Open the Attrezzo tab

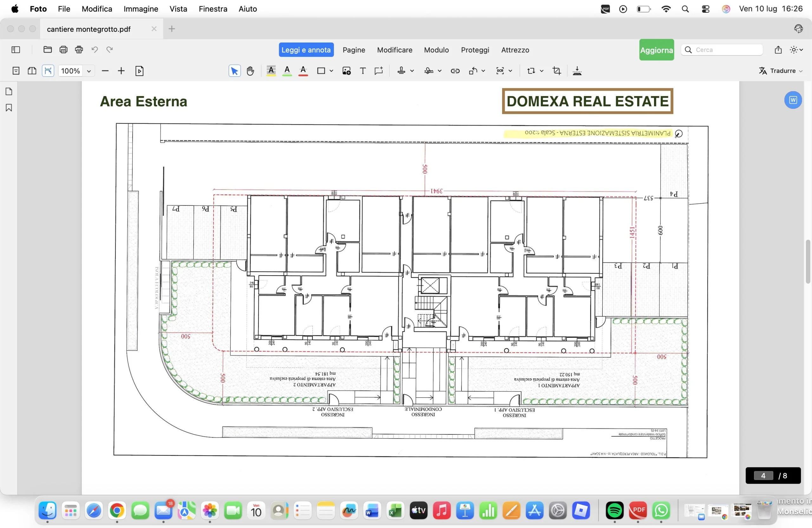pos(515,50)
